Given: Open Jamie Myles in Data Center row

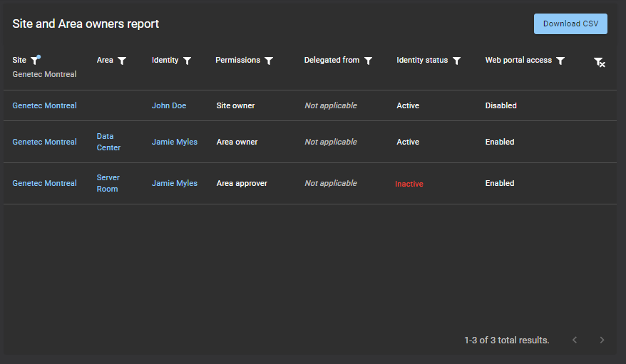Looking at the screenshot, I should click(x=175, y=142).
